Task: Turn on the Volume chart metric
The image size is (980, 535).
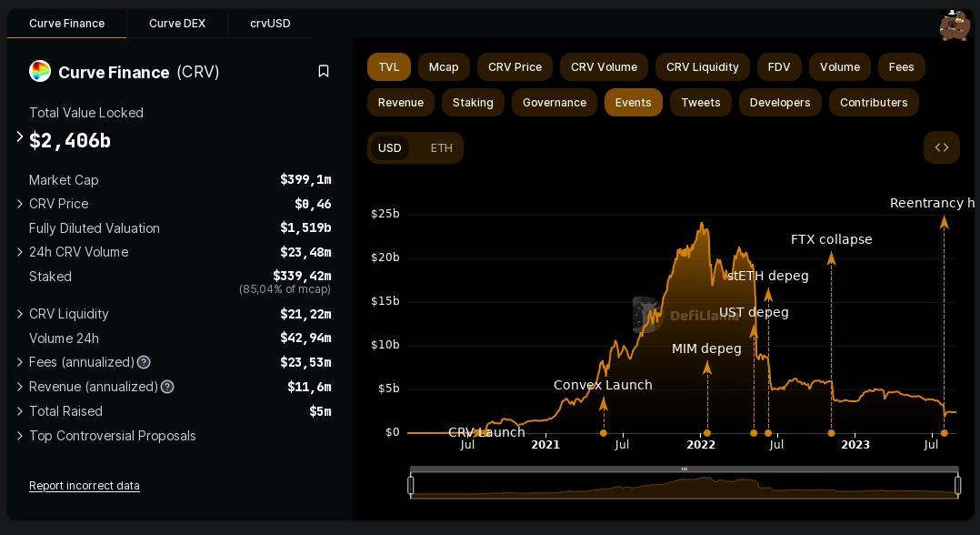Action: 840,67
